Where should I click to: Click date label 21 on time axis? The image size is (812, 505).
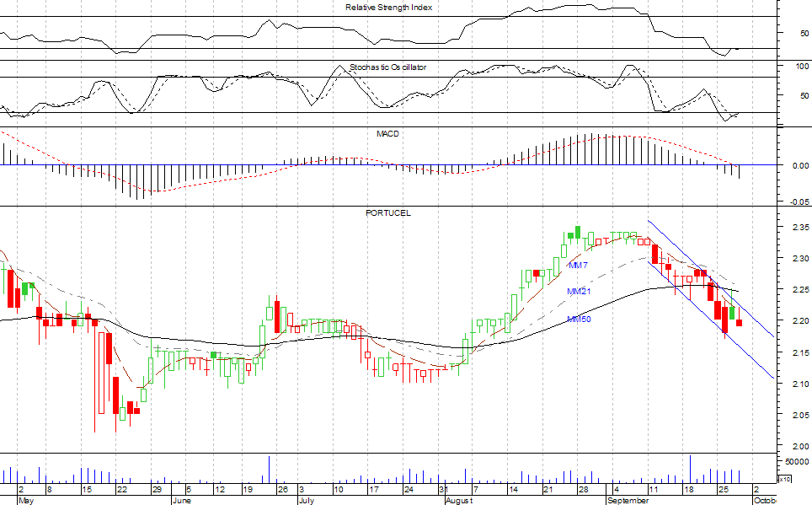point(548,490)
